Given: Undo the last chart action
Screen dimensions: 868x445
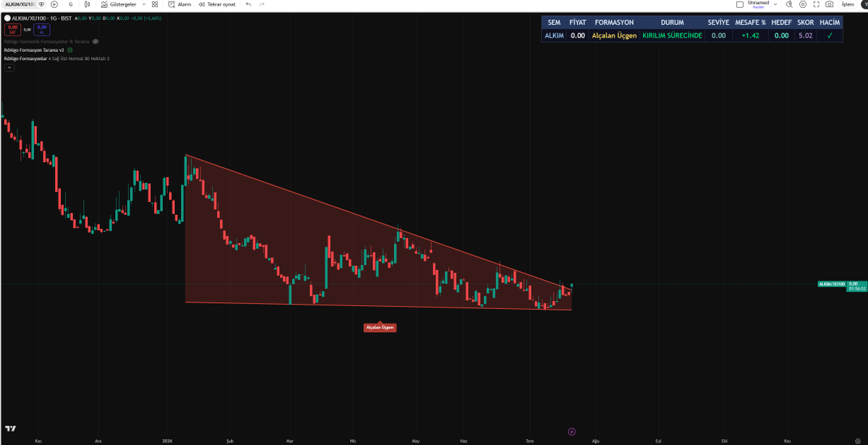Looking at the screenshot, I should pos(248,4).
